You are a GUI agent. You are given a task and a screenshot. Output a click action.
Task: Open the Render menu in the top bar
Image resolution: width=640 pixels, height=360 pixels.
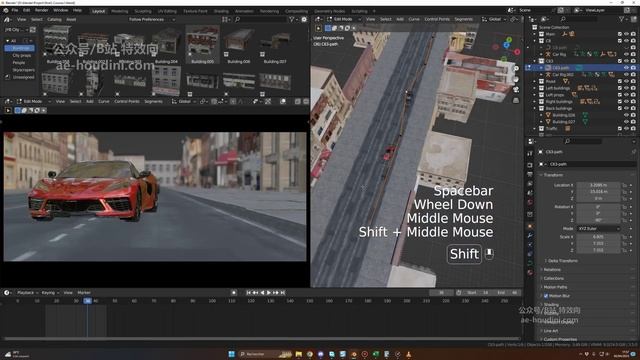42,10
